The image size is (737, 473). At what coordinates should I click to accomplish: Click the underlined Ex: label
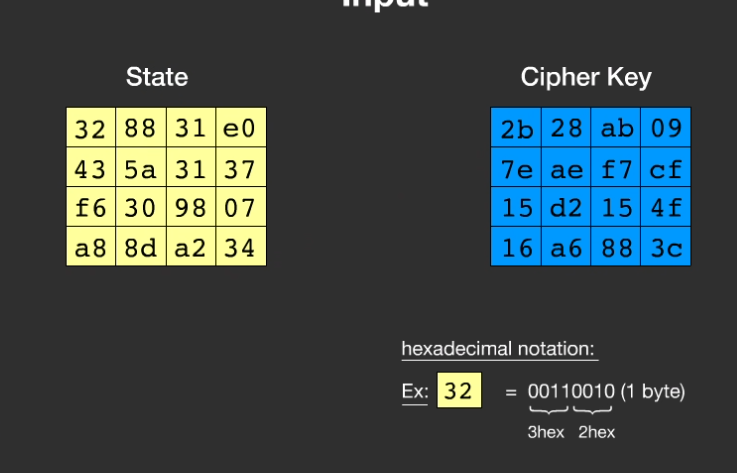pos(415,392)
